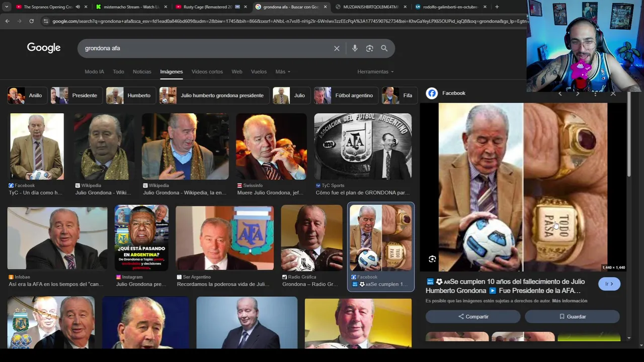Click the Guardar button

(572, 317)
